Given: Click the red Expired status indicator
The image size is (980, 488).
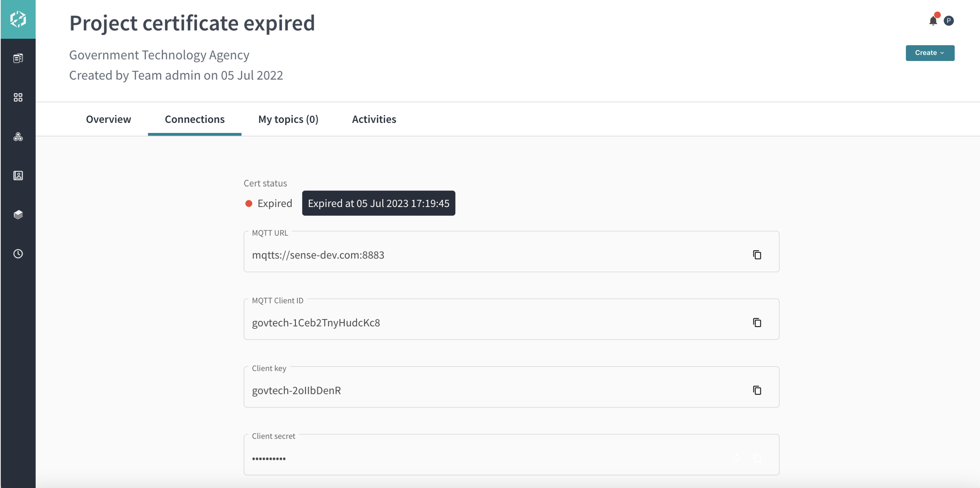Looking at the screenshot, I should tap(249, 204).
